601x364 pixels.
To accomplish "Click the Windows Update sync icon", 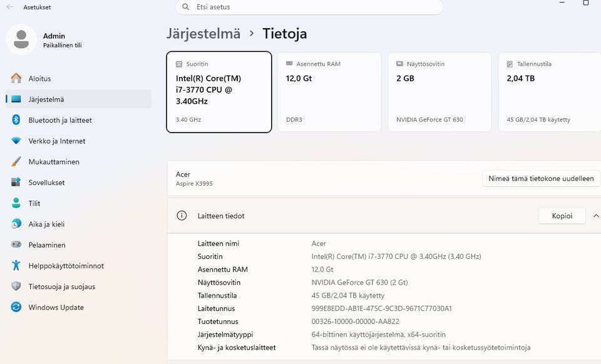I will (16, 307).
